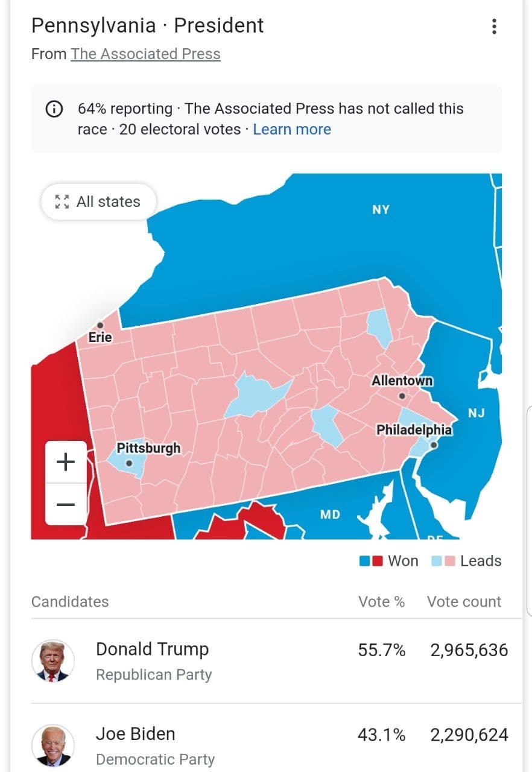The image size is (532, 772).
Task: Click the info icon beside reporting status
Action: [x=54, y=109]
